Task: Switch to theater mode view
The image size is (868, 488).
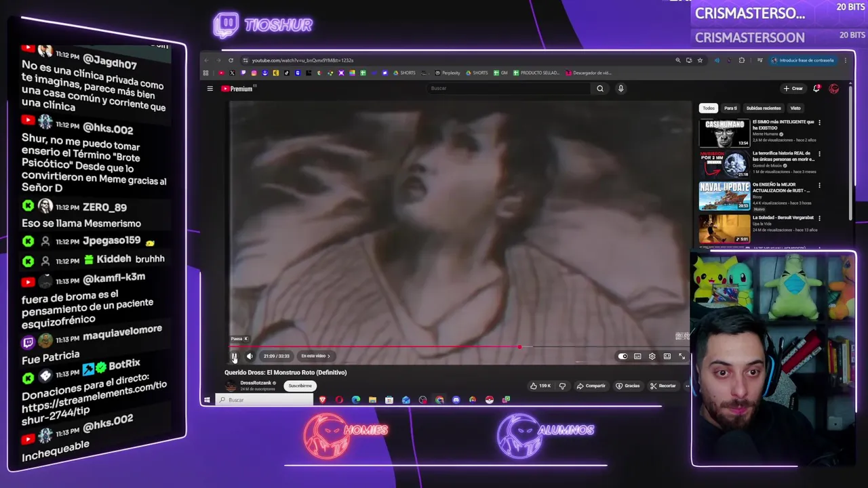Action: pyautogui.click(x=667, y=356)
